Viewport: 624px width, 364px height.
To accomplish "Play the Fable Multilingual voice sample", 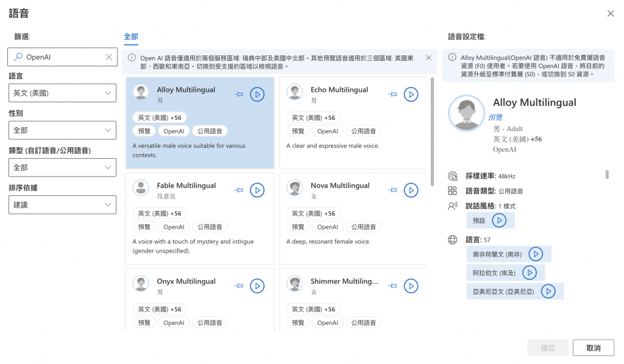I will pos(257,191).
